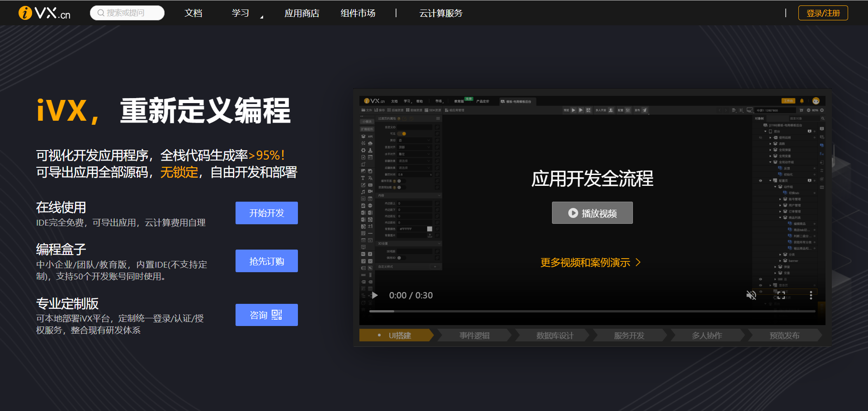Click the 开始开发 button
Screen dimensions: 868x411
266,213
